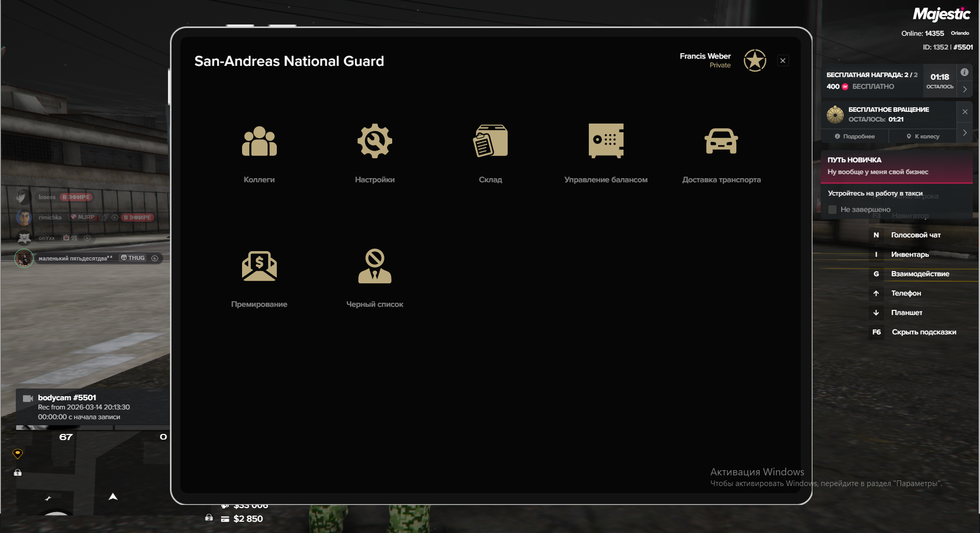Open the Коллеги colleagues icon

tap(259, 141)
